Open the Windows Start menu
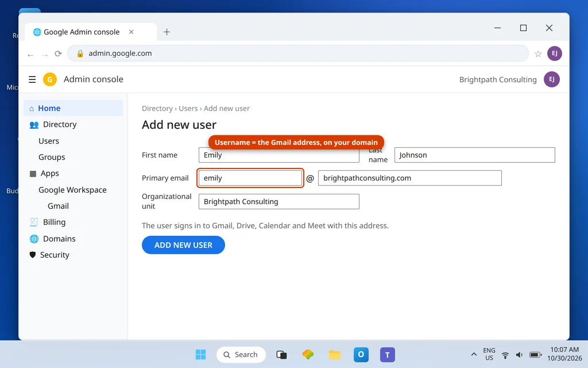This screenshot has height=368, width=588. [200, 354]
